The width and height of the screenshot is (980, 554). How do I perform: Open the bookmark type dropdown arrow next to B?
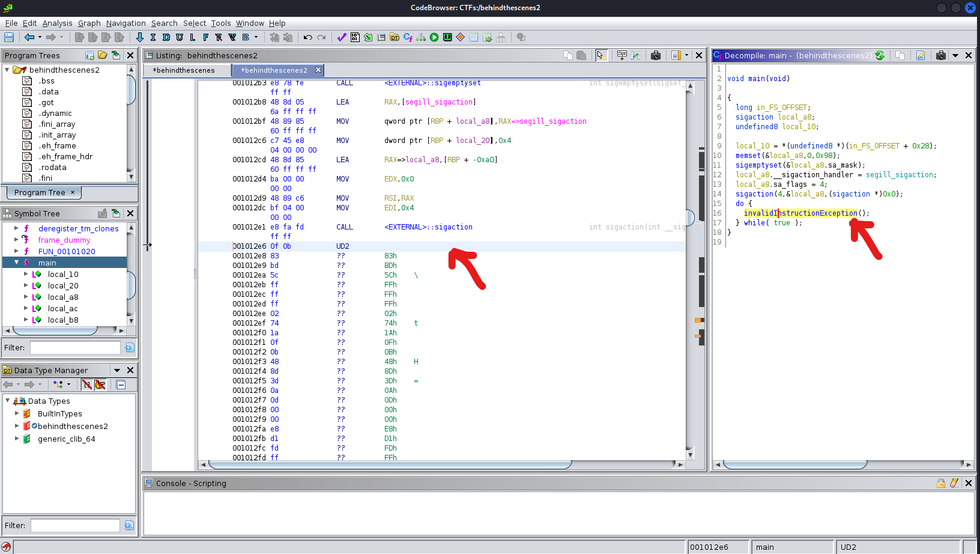click(256, 37)
